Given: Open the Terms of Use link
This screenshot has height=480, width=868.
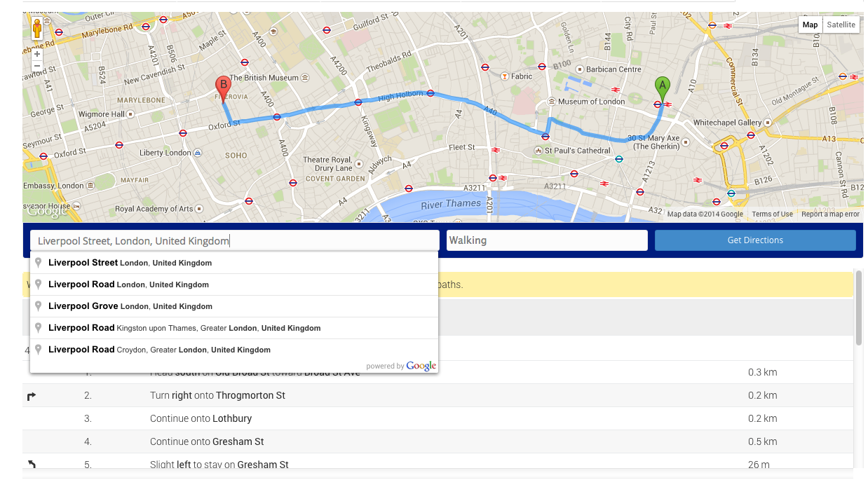Looking at the screenshot, I should tap(772, 214).
